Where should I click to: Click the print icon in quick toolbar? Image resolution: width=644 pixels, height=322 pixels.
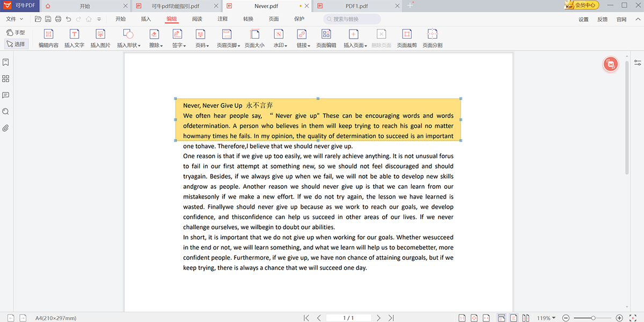pyautogui.click(x=58, y=19)
